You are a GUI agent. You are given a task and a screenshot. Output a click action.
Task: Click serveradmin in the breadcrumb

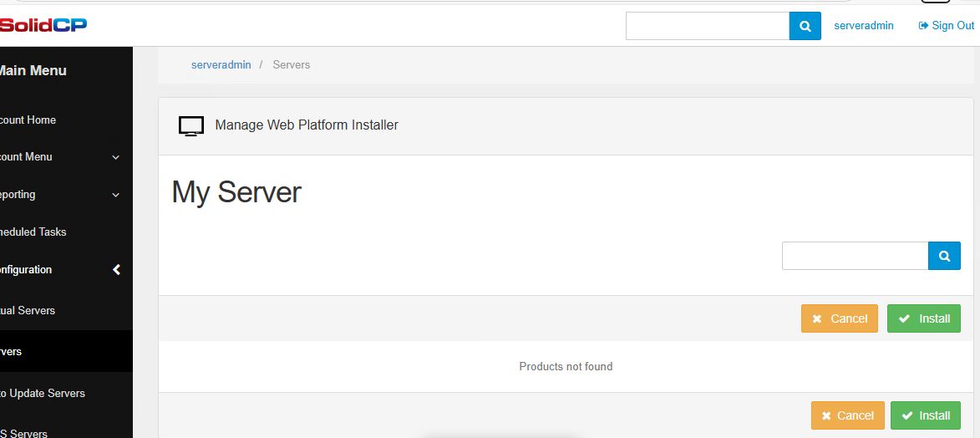[x=221, y=65]
